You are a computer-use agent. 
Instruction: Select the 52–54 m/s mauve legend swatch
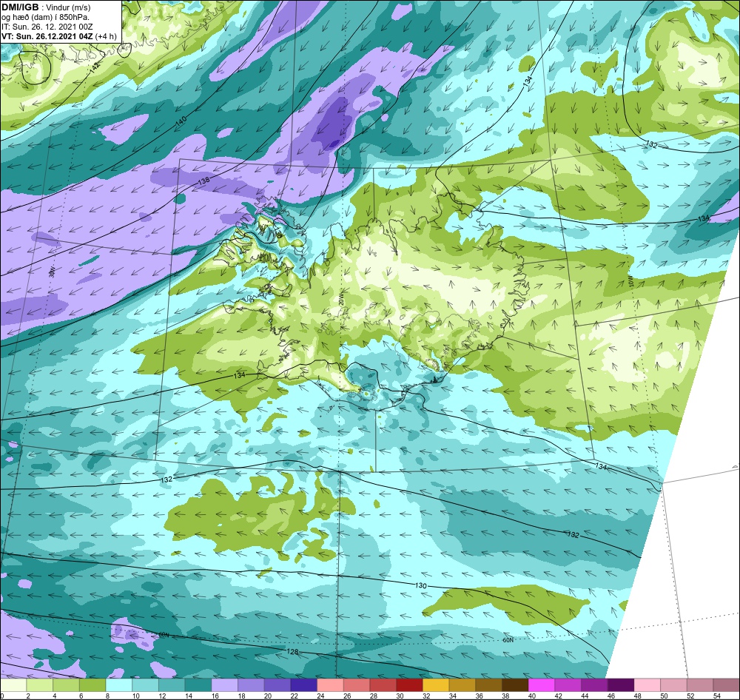click(x=700, y=685)
